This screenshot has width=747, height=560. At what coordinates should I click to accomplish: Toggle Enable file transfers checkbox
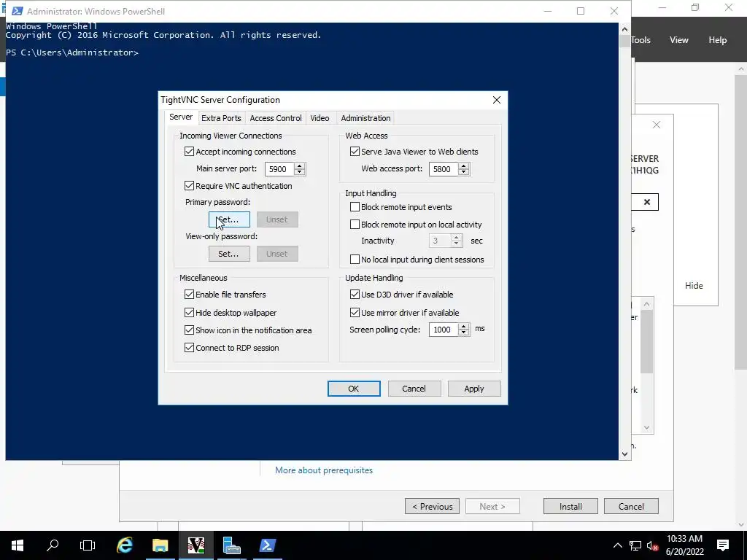coord(189,295)
